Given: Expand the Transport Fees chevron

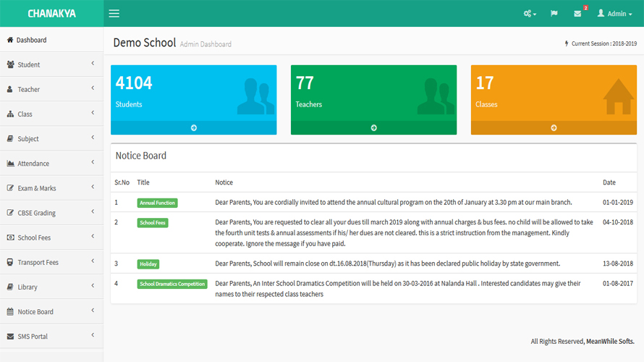Looking at the screenshot, I should [x=93, y=261].
